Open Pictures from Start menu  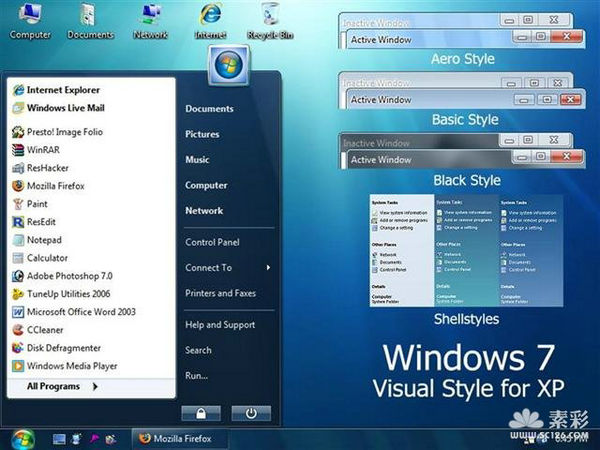point(202,134)
